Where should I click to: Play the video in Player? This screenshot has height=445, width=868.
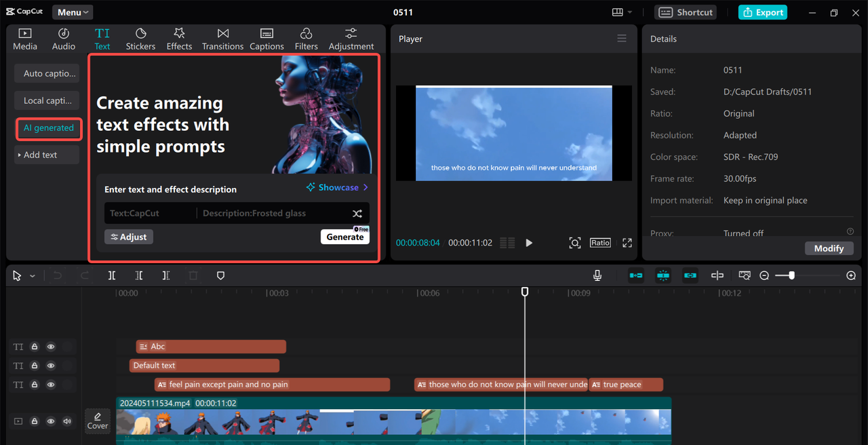pos(529,243)
